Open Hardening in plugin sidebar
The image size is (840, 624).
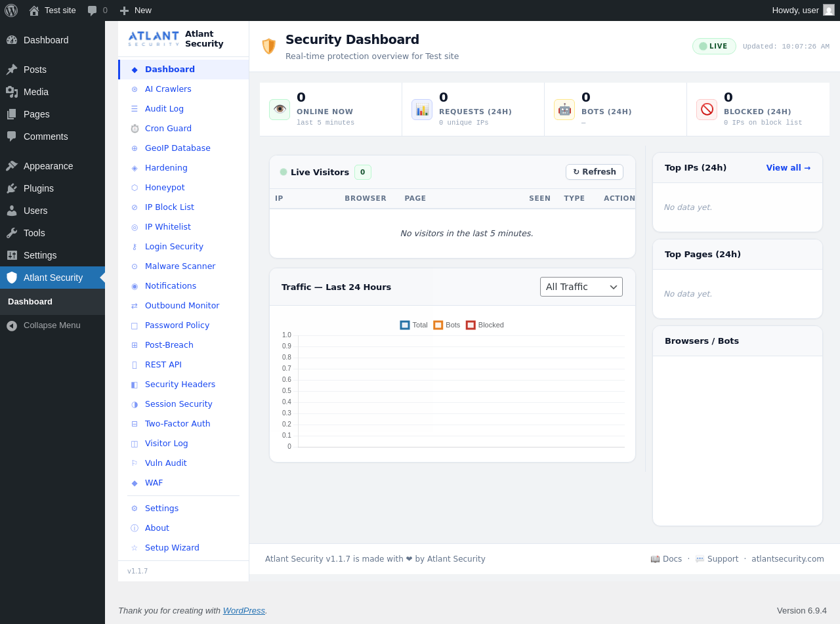(x=183, y=168)
